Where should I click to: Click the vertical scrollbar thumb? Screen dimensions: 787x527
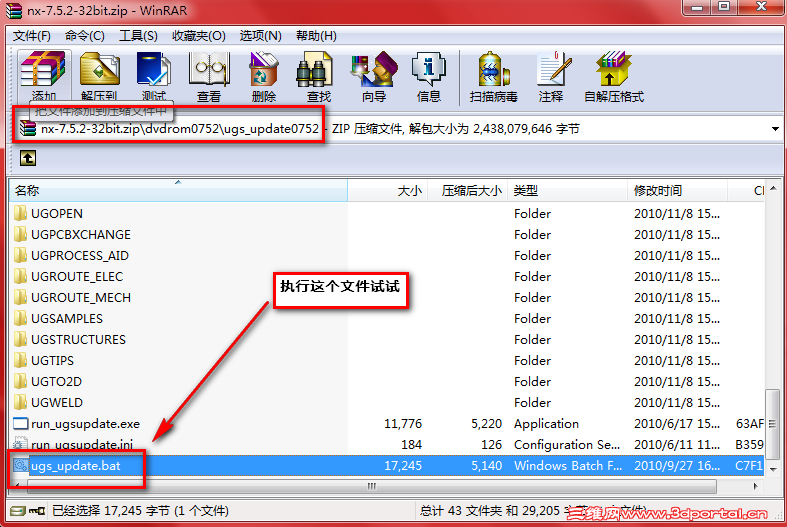point(773,424)
